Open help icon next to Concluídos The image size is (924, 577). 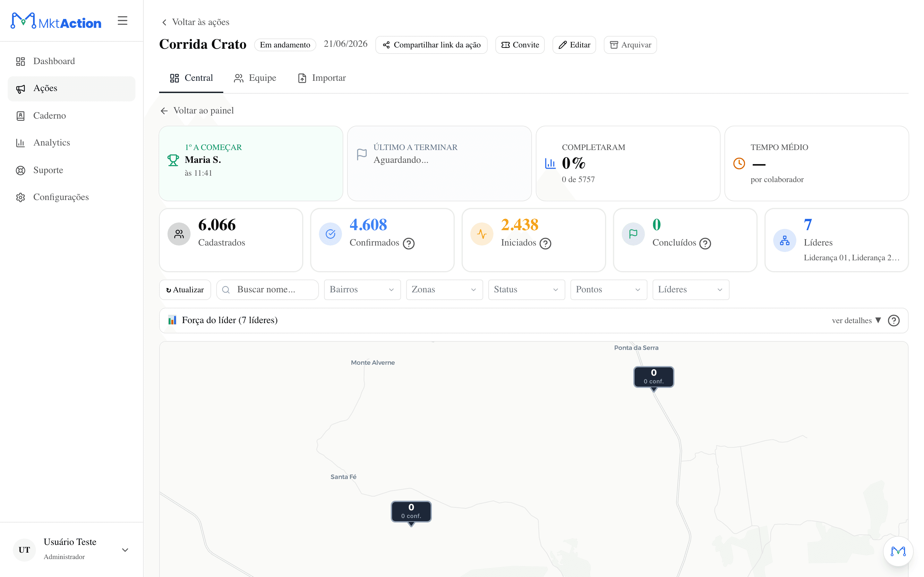point(705,244)
